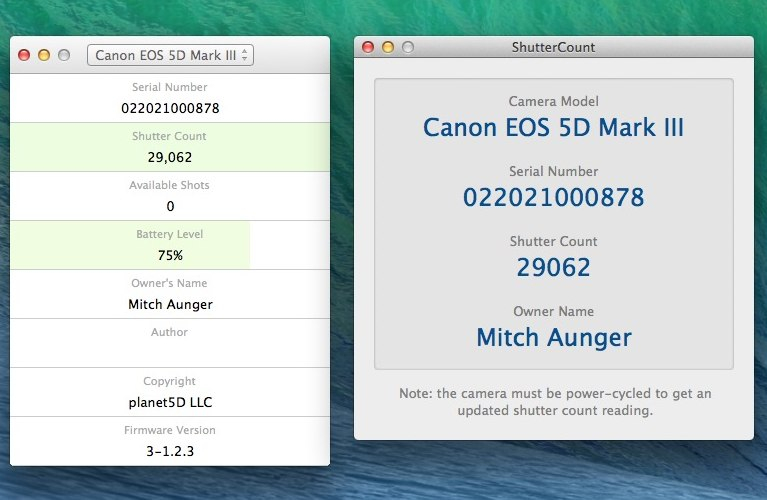Click the large Canon EOS 5D Mark III camera model text
Viewport: 767px width, 500px height.
pyautogui.click(x=553, y=128)
